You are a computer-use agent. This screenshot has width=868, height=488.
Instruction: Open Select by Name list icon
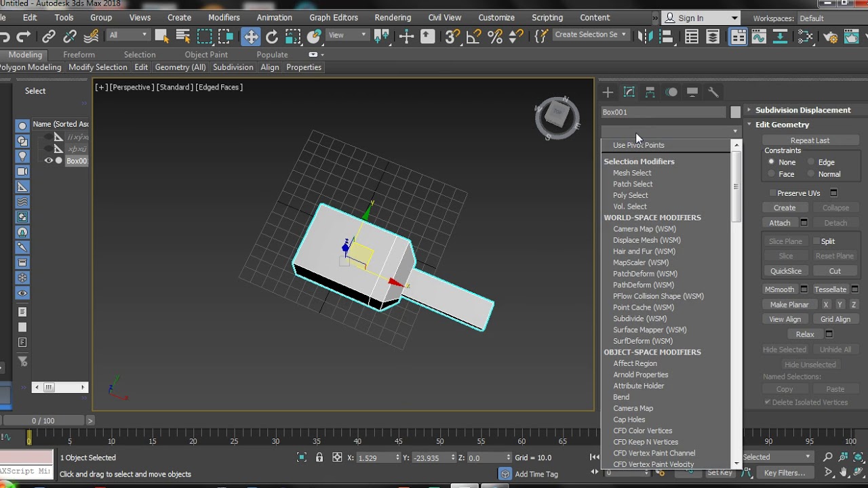click(x=183, y=37)
